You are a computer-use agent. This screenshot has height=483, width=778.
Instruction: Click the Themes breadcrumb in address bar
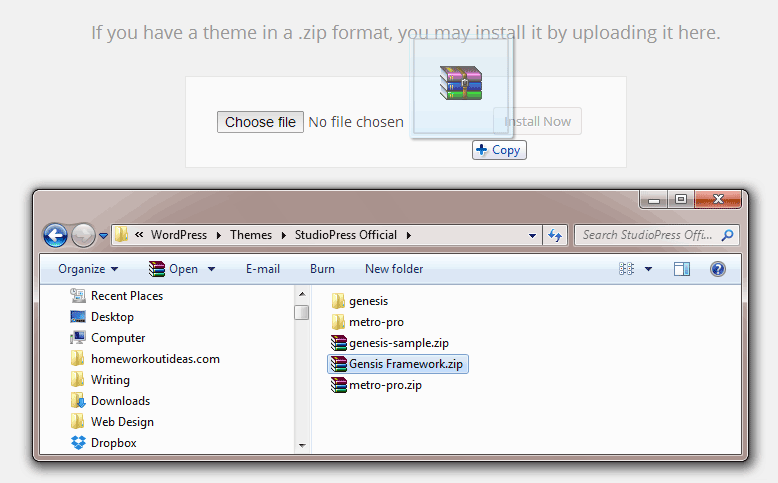tap(251, 235)
